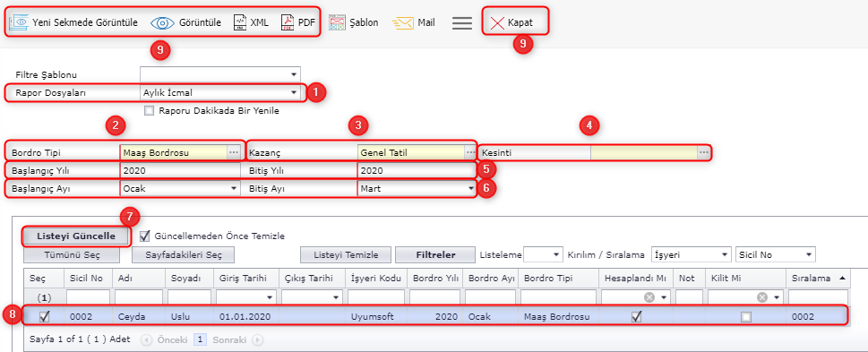Open Çıkış Tarihi filter dropdown
Screen dimensions: 868x352
coord(335,297)
